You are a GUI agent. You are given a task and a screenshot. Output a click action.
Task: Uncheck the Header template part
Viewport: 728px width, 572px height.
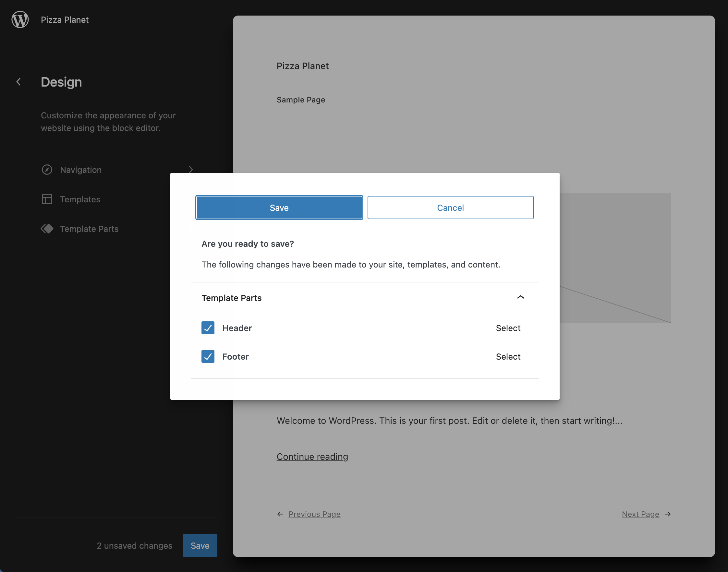(208, 328)
